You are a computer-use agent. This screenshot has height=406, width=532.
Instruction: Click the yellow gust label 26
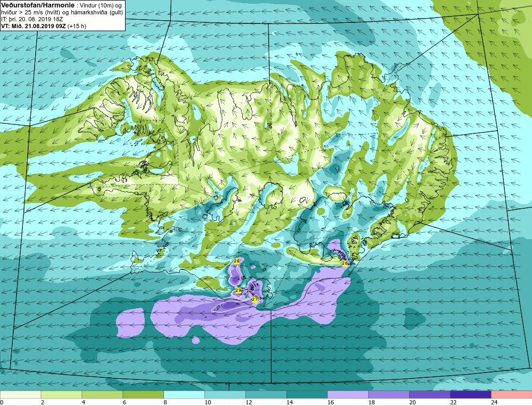[x=345, y=263]
